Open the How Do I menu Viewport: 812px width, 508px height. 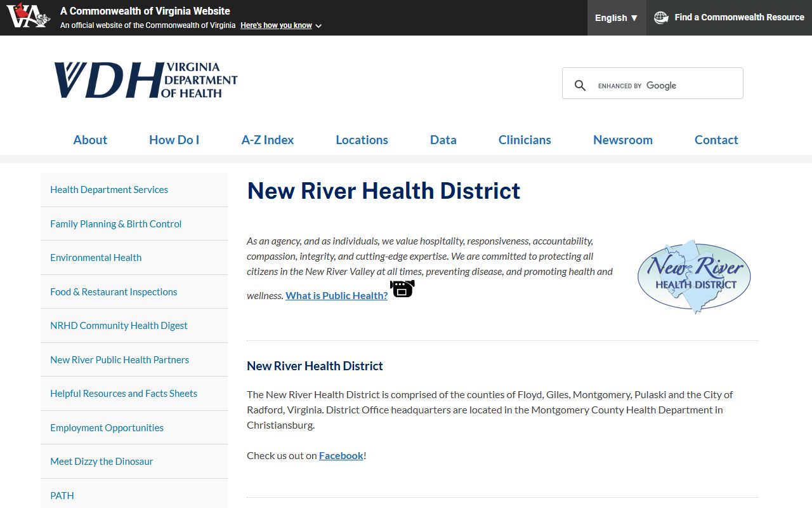tap(174, 140)
